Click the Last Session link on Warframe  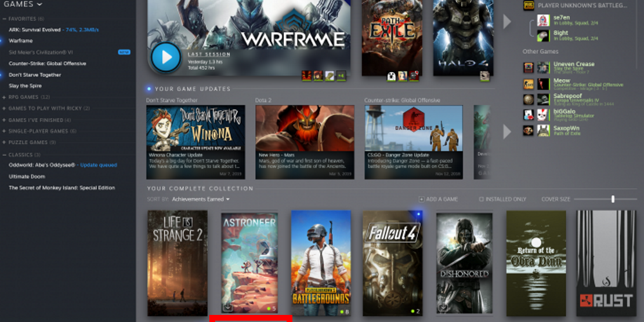point(209,54)
